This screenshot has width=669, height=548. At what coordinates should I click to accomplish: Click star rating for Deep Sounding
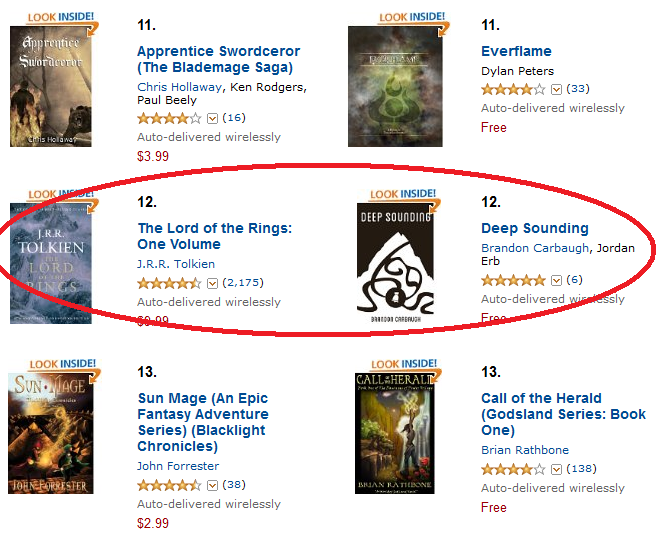(513, 280)
